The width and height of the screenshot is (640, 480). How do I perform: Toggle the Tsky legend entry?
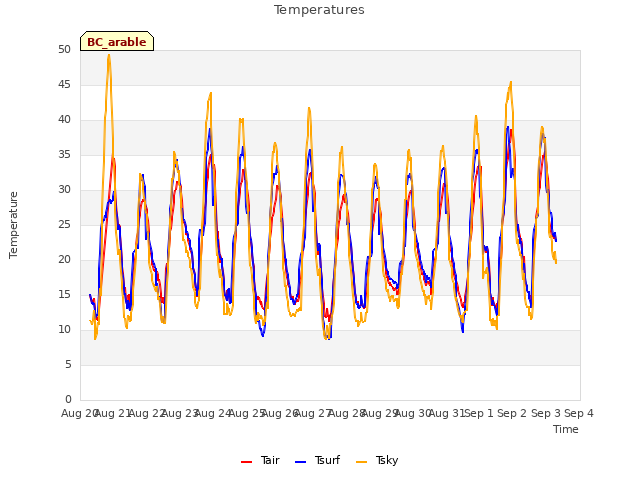pyautogui.click(x=377, y=461)
